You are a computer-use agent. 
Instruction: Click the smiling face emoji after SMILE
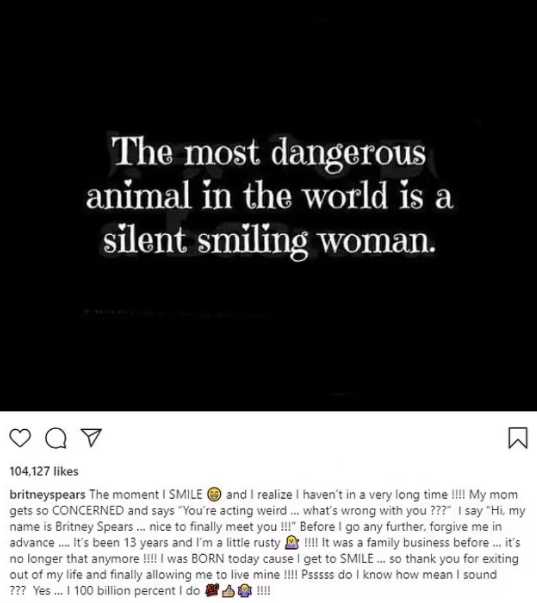[214, 495]
